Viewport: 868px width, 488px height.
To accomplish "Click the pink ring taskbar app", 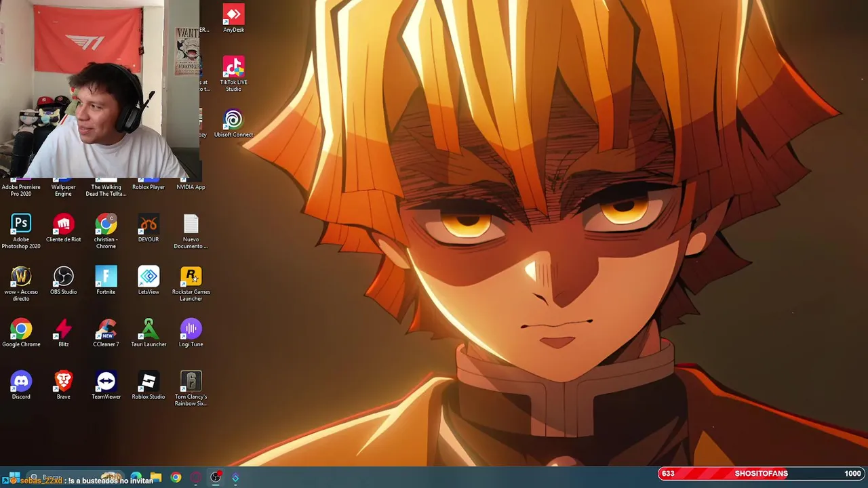I will point(196,477).
